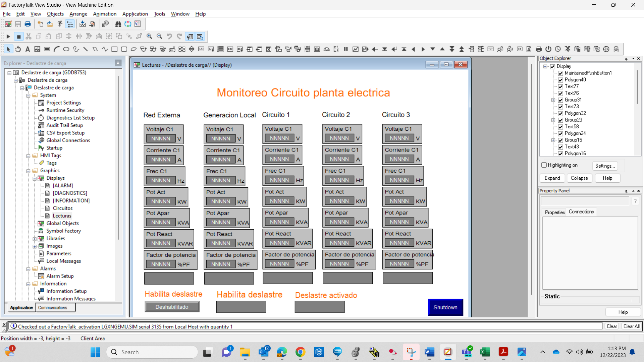Viewport: 644px width, 362px height.
Task: Select the Rectangle drawing tool
Action: coord(114,49)
